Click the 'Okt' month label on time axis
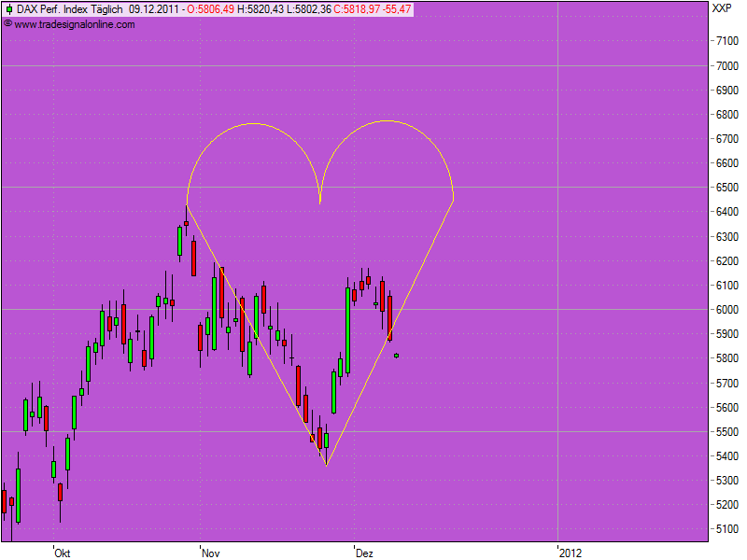 (63, 553)
